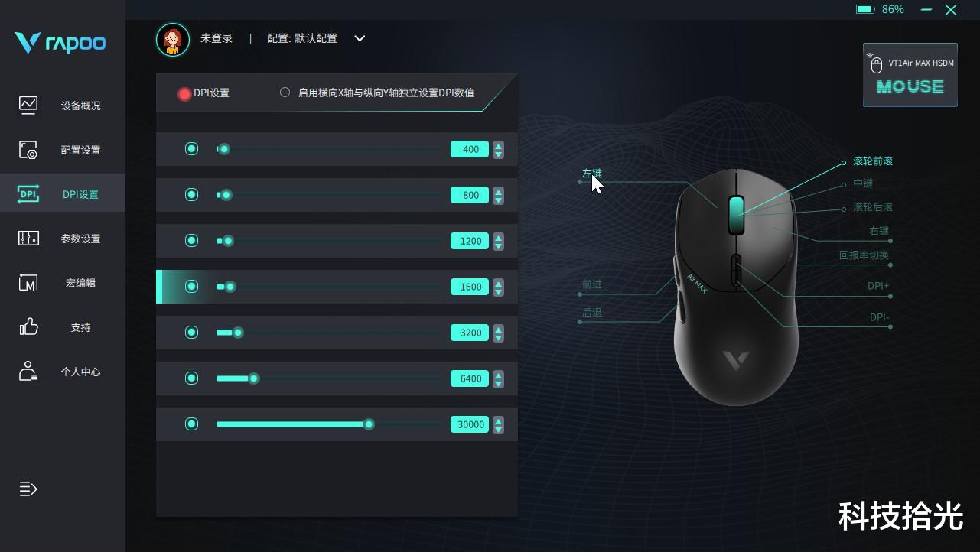980x552 pixels.
Task: Select the VT1Air MAX MOUSE device card
Action: point(910,75)
